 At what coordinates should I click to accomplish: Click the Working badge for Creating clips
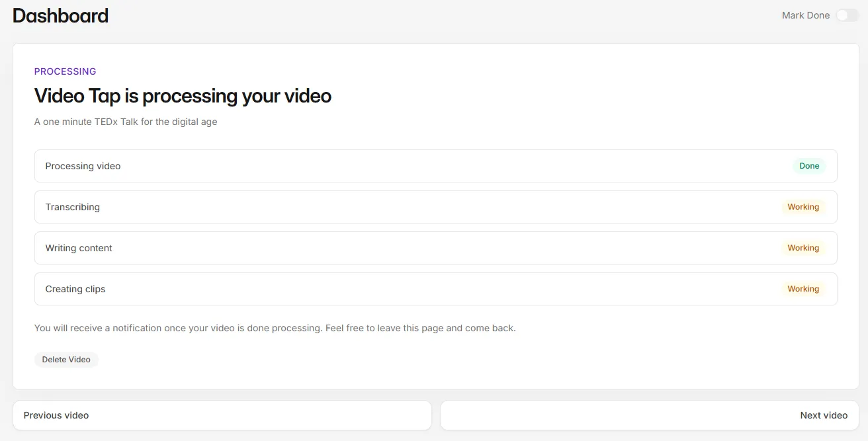803,289
